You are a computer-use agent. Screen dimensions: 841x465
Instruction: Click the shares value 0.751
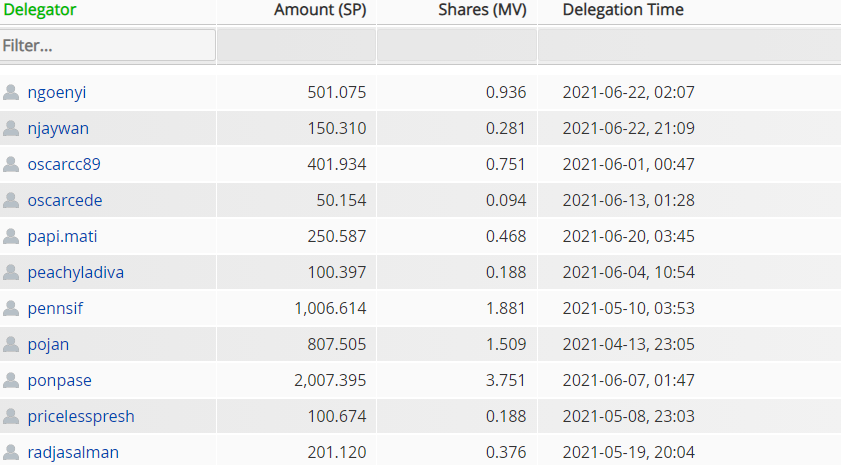pyautogui.click(x=506, y=164)
